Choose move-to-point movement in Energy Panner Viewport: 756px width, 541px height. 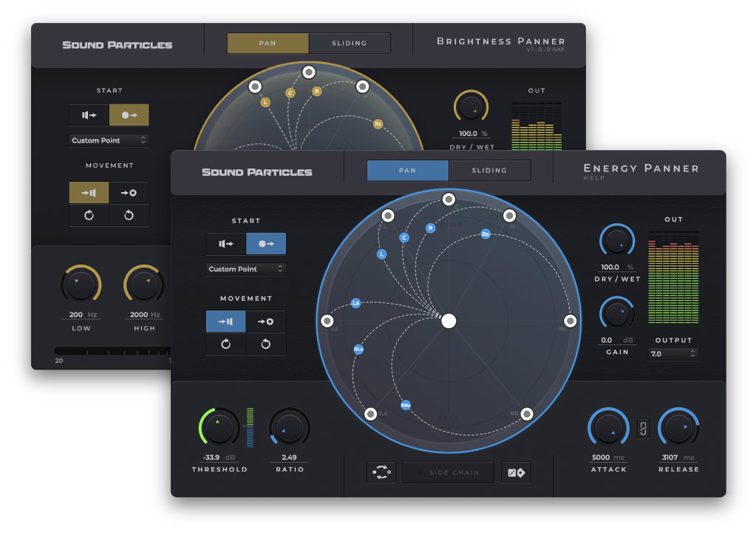[266, 321]
